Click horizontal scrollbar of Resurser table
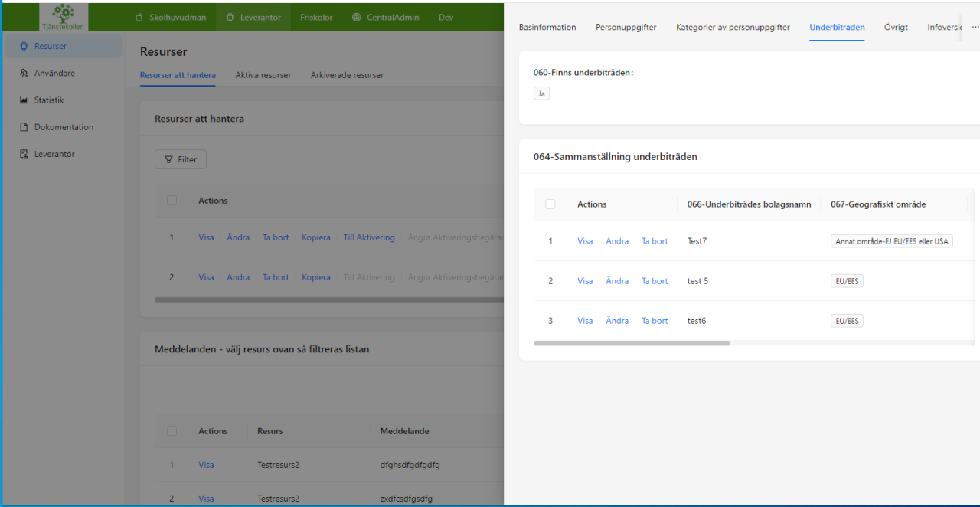980x507 pixels. [329, 299]
